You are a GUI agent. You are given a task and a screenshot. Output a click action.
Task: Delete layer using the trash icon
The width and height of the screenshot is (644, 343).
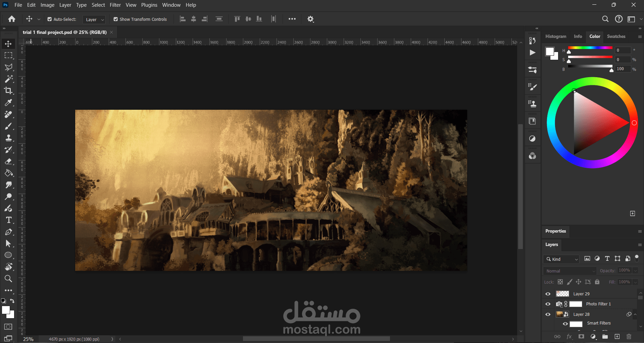tap(629, 337)
